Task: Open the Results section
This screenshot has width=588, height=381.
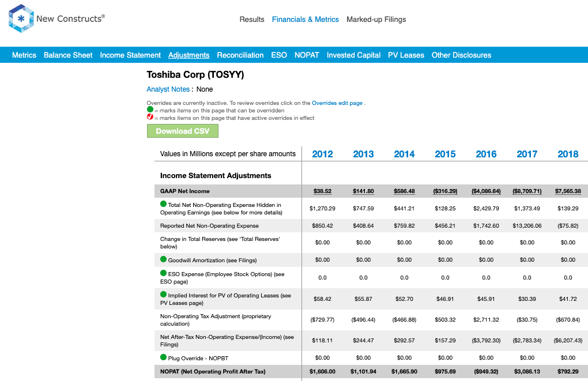Action: point(252,20)
